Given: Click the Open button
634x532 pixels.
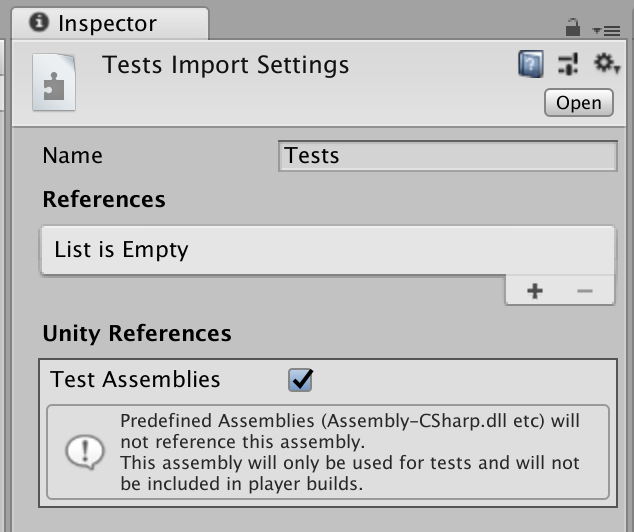Looking at the screenshot, I should pos(579,103).
